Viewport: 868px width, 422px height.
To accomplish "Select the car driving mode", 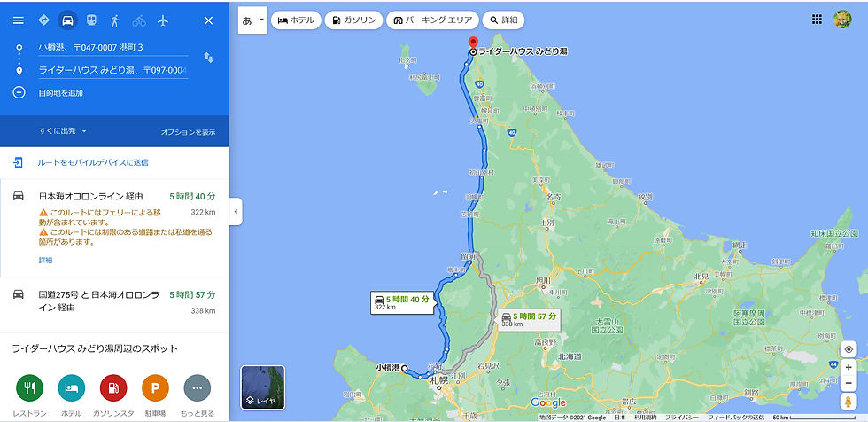I will 67,20.
